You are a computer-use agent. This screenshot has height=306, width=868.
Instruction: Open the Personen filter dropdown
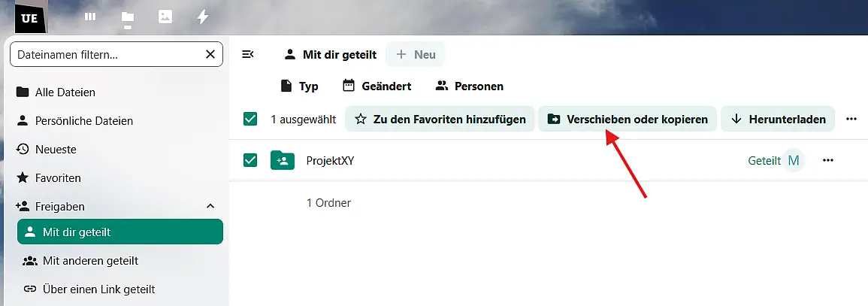469,86
